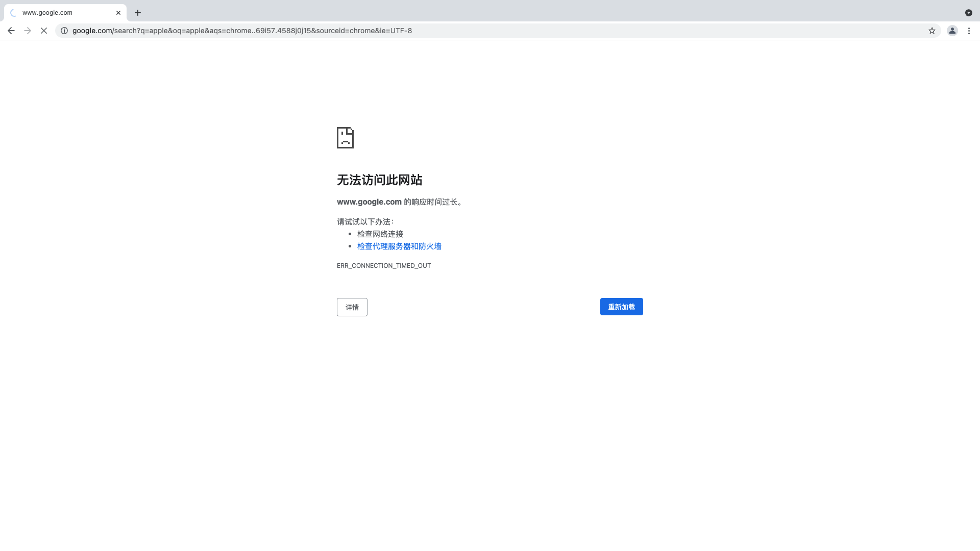Click the 无法访问此网站 heading
This screenshot has height=551, width=980.
tap(379, 180)
